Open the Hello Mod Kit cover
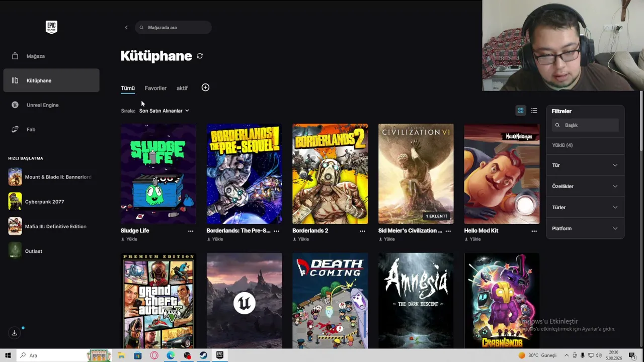 click(x=502, y=173)
